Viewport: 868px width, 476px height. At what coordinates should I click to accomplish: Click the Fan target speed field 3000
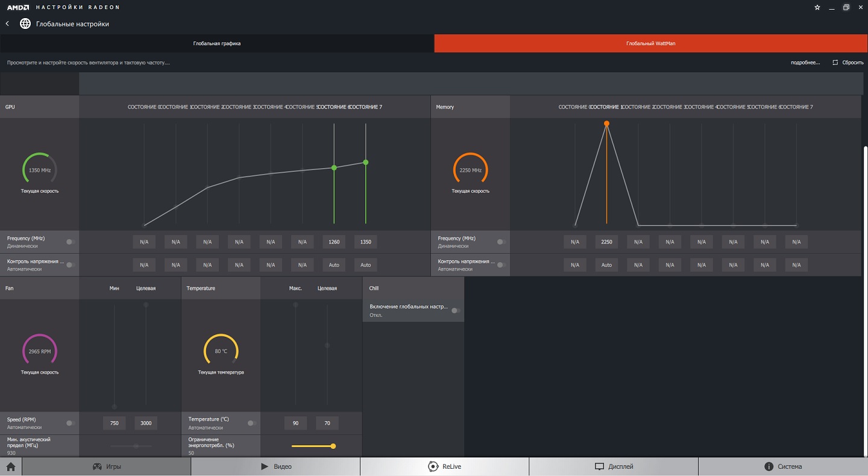146,423
